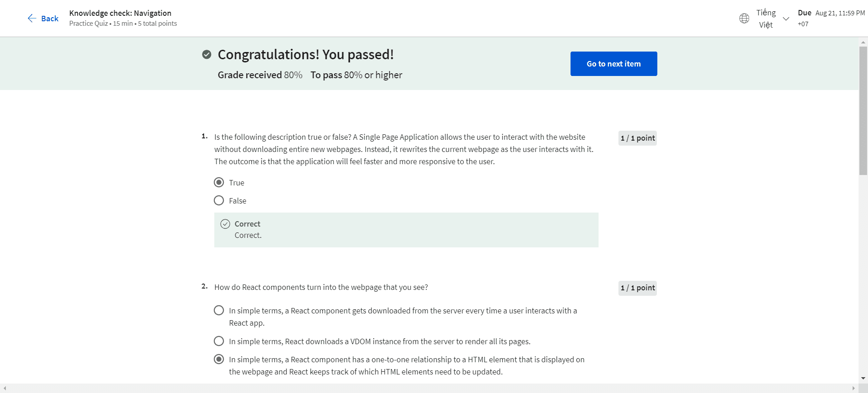The width and height of the screenshot is (868, 393).
Task: Select the False radio option
Action: pos(219,200)
